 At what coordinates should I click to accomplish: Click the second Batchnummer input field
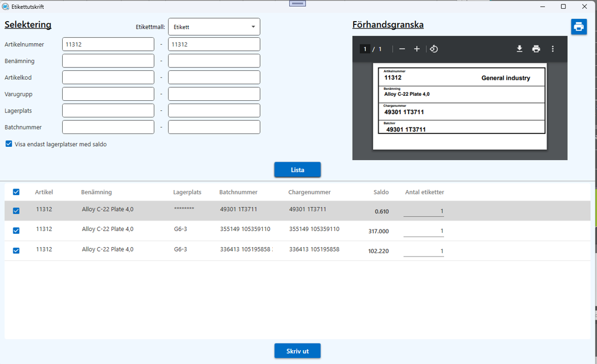214,127
